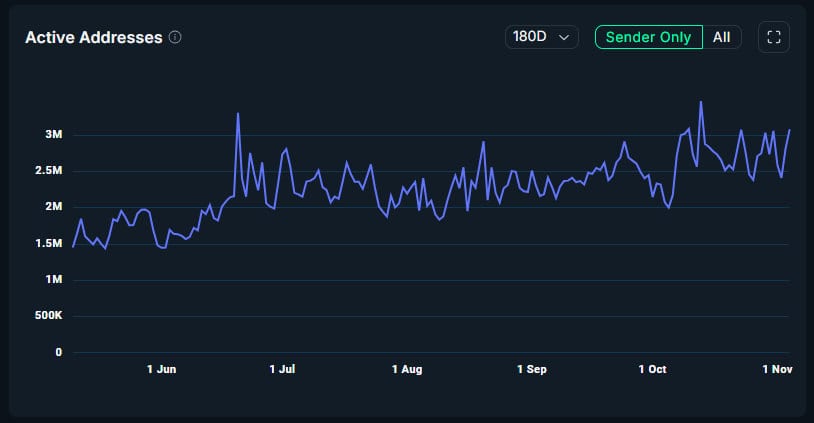This screenshot has width=814, height=423.
Task: Open the 180D time range dropdown
Action: coord(541,37)
